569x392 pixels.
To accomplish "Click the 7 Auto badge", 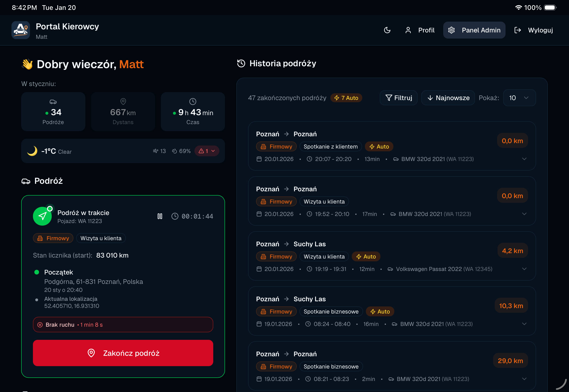I will coord(346,98).
